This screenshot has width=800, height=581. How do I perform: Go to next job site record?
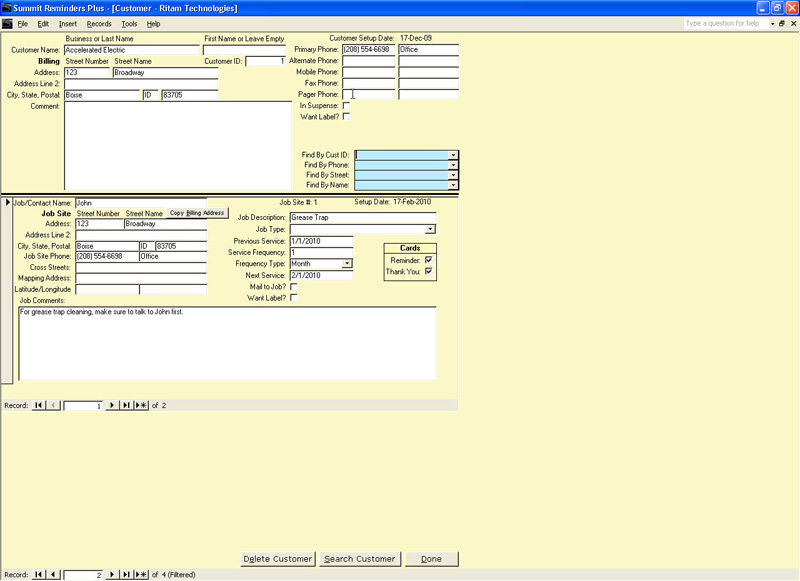pos(113,405)
